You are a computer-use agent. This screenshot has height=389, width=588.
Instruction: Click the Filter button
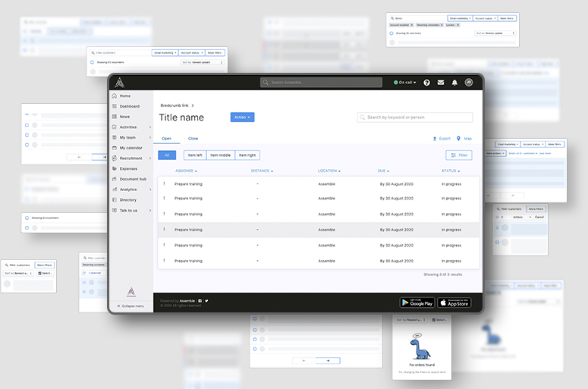tap(459, 155)
